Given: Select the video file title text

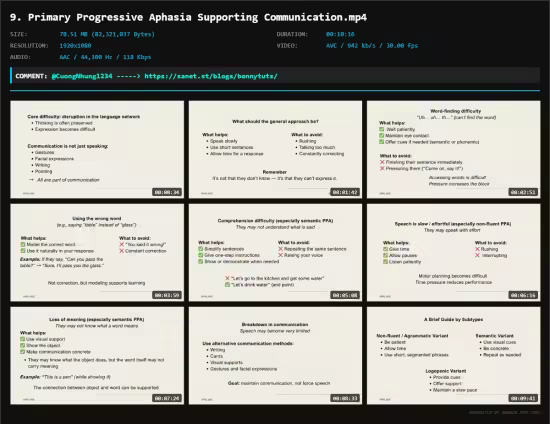Looking at the screenshot, I should tap(188, 17).
